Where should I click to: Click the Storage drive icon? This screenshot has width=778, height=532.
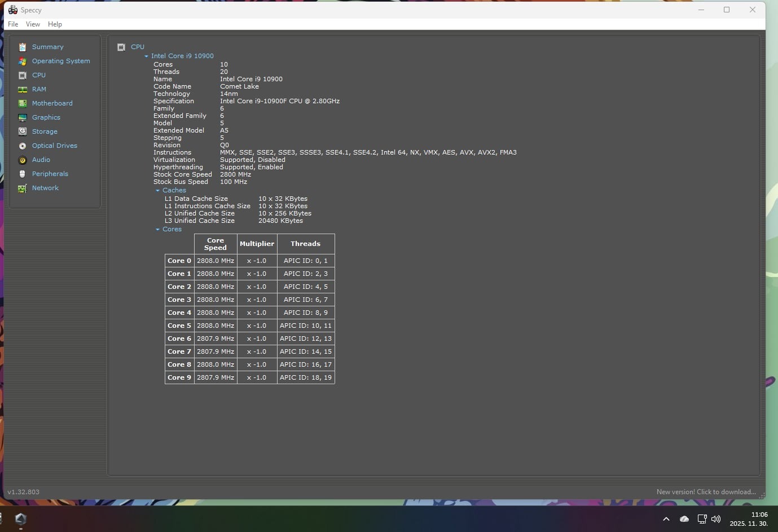(23, 131)
